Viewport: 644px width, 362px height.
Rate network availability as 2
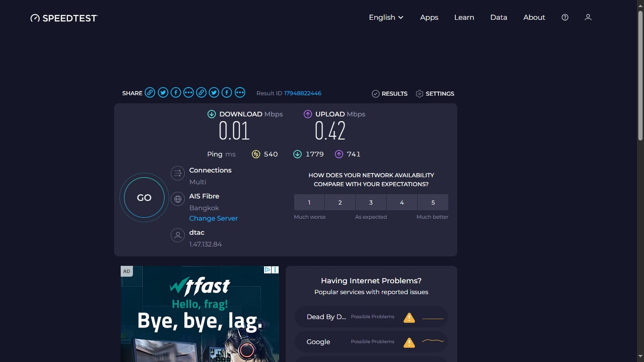coord(340,202)
